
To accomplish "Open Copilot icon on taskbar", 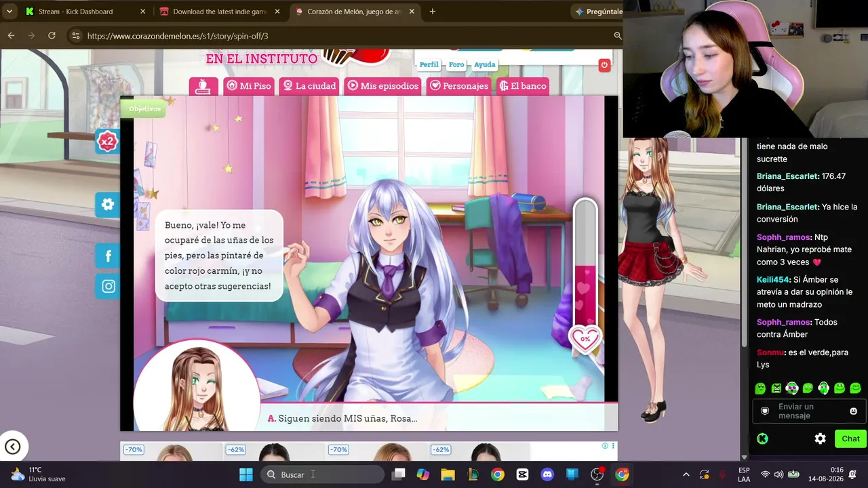I will tap(423, 474).
